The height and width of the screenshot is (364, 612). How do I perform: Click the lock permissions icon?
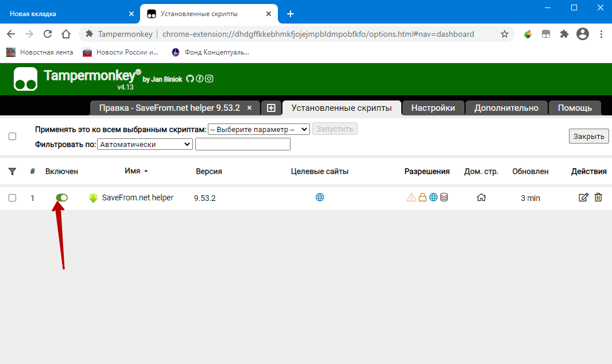[x=423, y=198]
